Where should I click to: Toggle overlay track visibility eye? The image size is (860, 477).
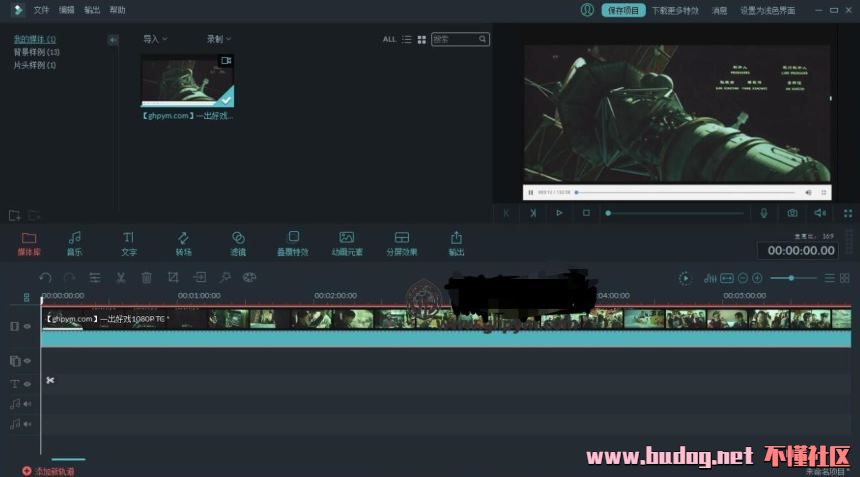[x=27, y=361]
